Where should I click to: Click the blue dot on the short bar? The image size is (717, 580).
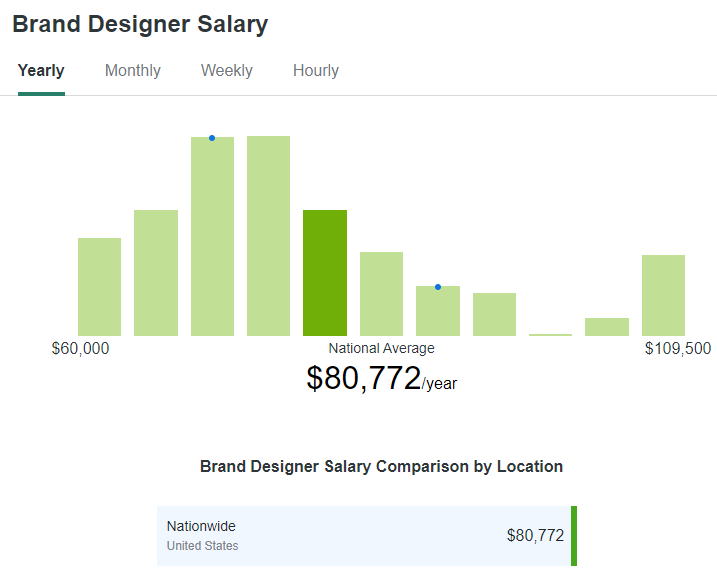(x=438, y=287)
